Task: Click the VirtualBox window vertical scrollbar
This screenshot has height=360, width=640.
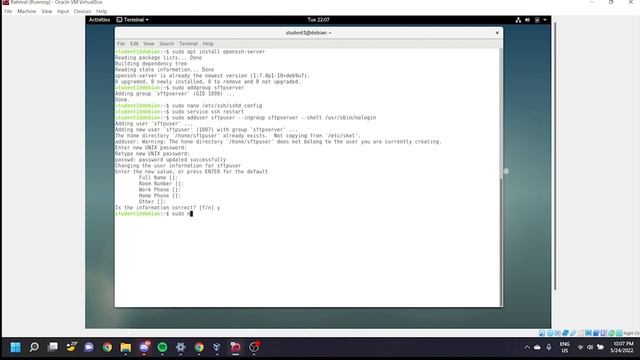Action: tap(555, 155)
